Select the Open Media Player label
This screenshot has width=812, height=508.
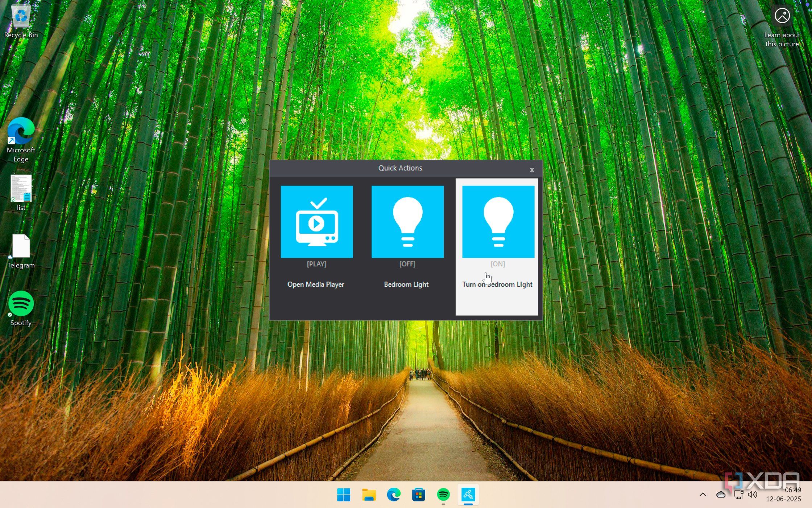(x=316, y=284)
